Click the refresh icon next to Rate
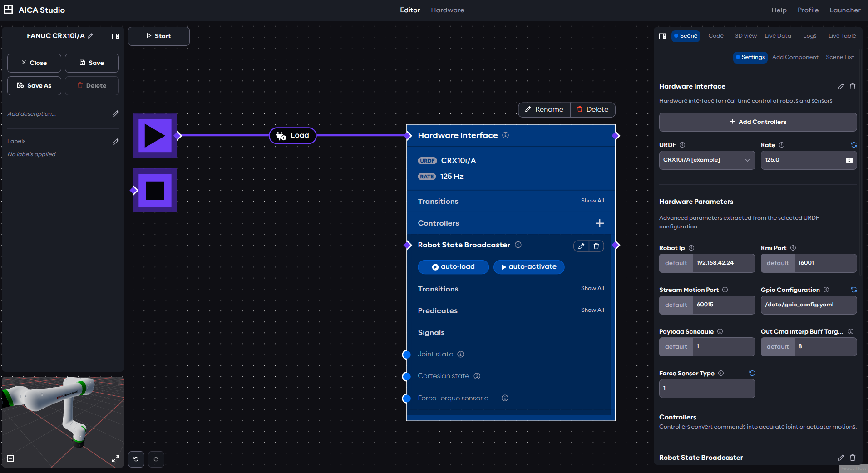The image size is (868, 473). coord(854,145)
